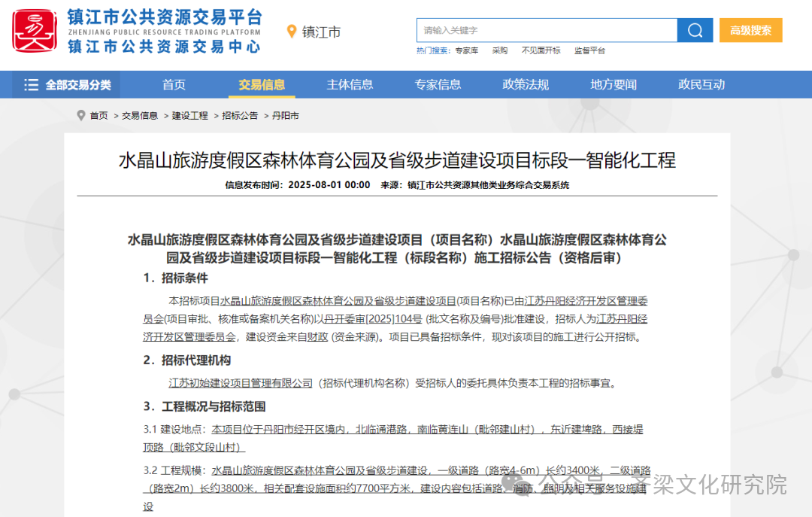The height and width of the screenshot is (517, 812).
Task: Click the heading 2. 招标代理机构
Action: 187,360
